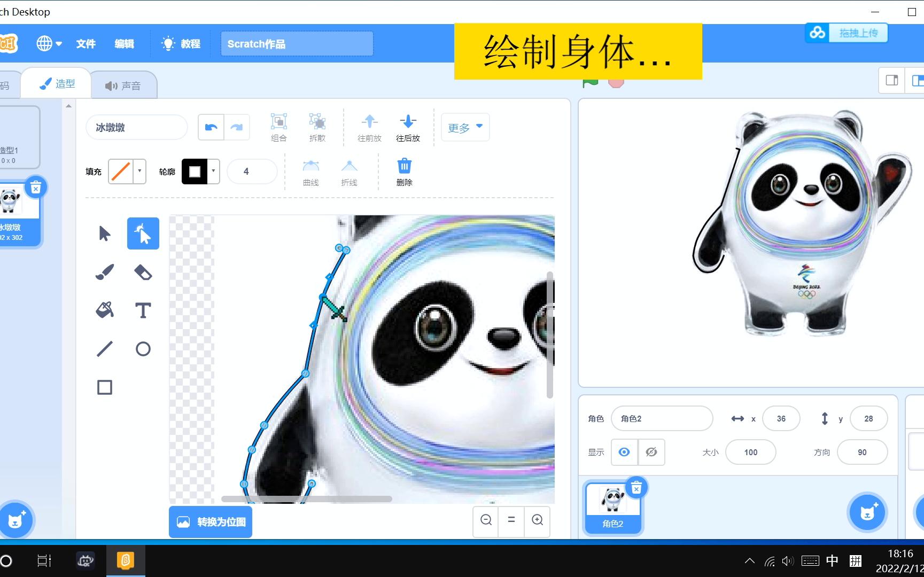Click the sprite name field 角色2
The image size is (924, 577).
point(662,418)
